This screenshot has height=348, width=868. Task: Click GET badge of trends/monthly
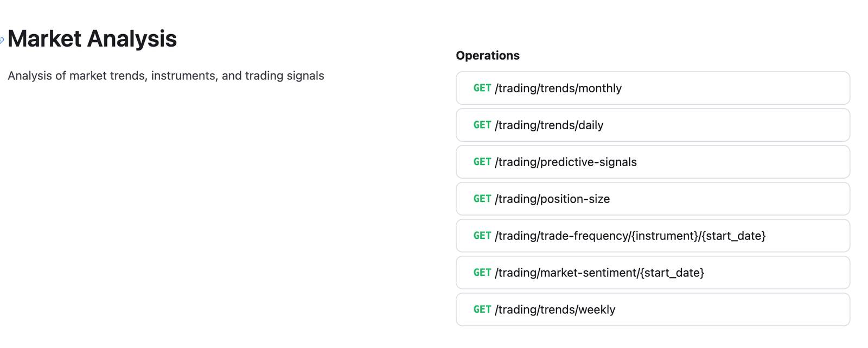click(x=482, y=88)
